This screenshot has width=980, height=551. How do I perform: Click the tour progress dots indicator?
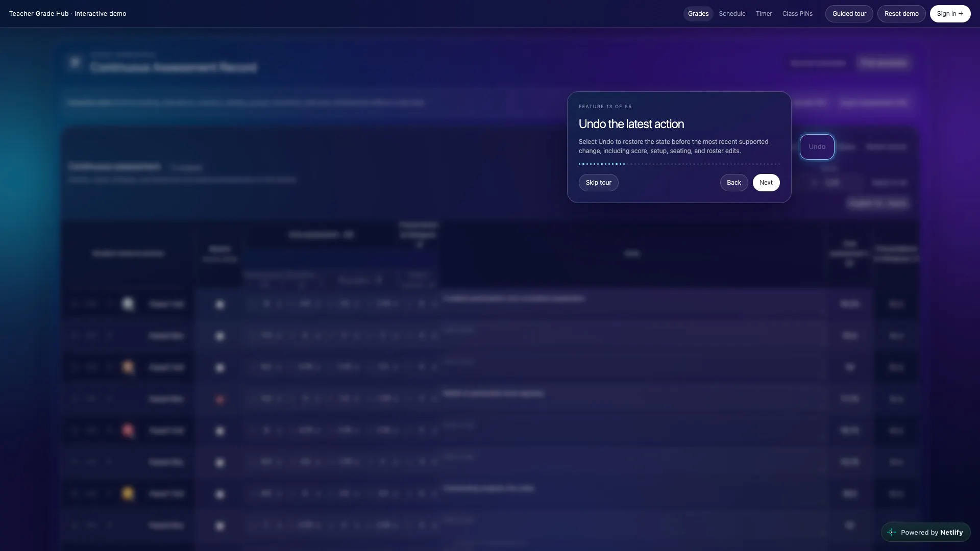point(679,164)
